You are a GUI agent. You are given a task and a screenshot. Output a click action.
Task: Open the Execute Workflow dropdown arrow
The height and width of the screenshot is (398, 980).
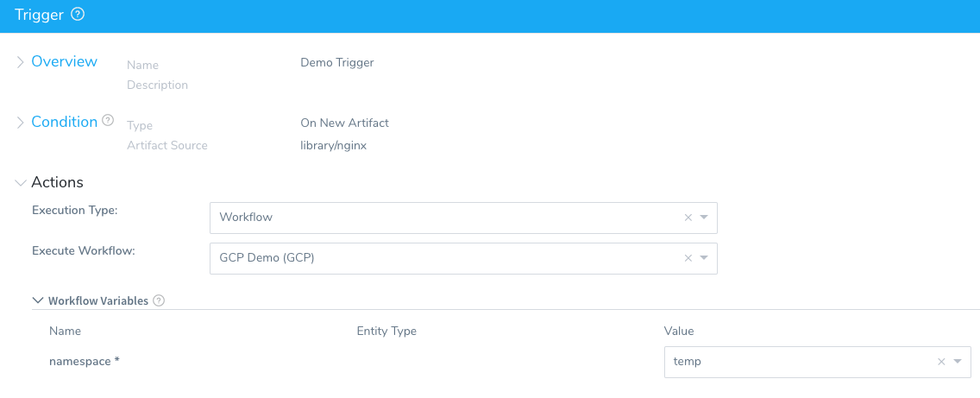pos(704,258)
